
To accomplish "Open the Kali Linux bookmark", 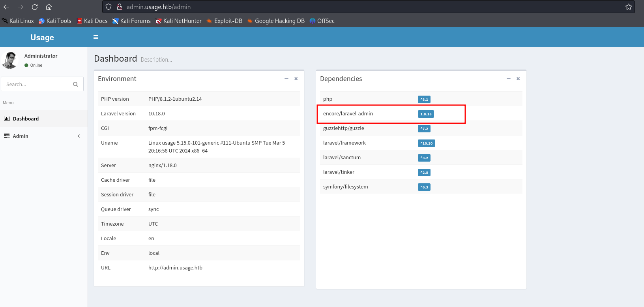I will pyautogui.click(x=18, y=21).
